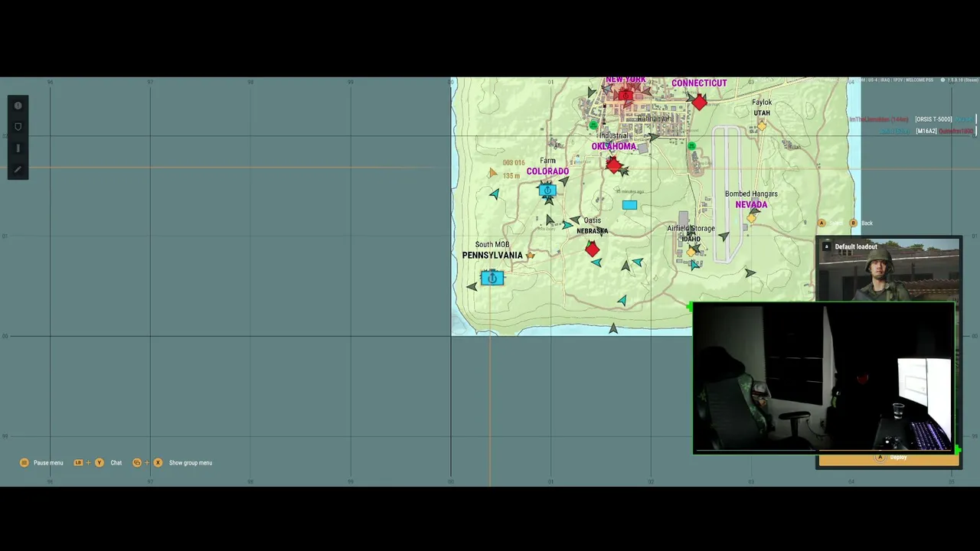Click the PENNSYLVANIA base label

point(492,256)
